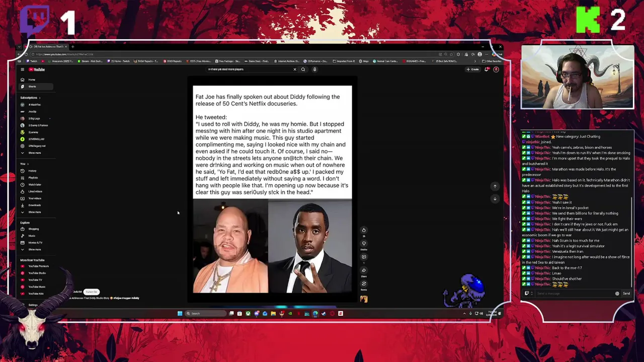Share the current short
Viewport: 644px width, 362px height.
coord(364,270)
